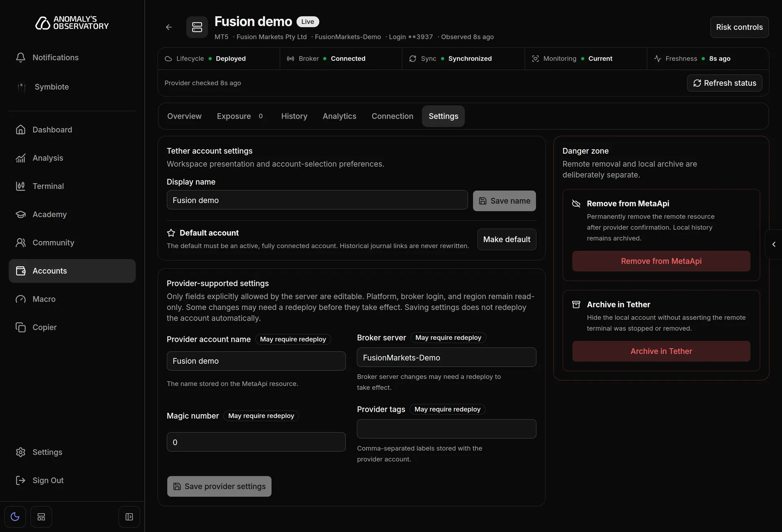Click the Lifecycle Deployed status
Image resolution: width=782 pixels, height=532 pixels.
[x=219, y=59]
